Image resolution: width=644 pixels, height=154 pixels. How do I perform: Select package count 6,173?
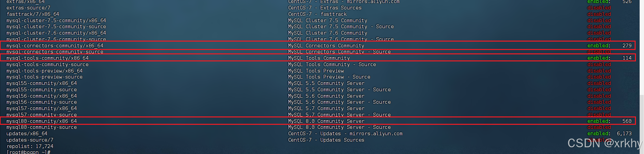(624, 134)
